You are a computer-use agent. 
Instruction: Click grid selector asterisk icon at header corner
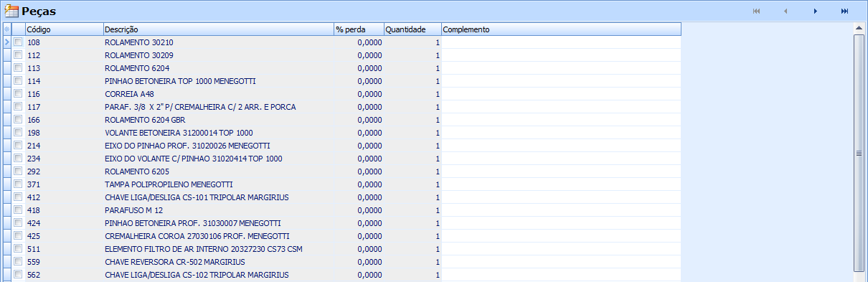click(6, 29)
